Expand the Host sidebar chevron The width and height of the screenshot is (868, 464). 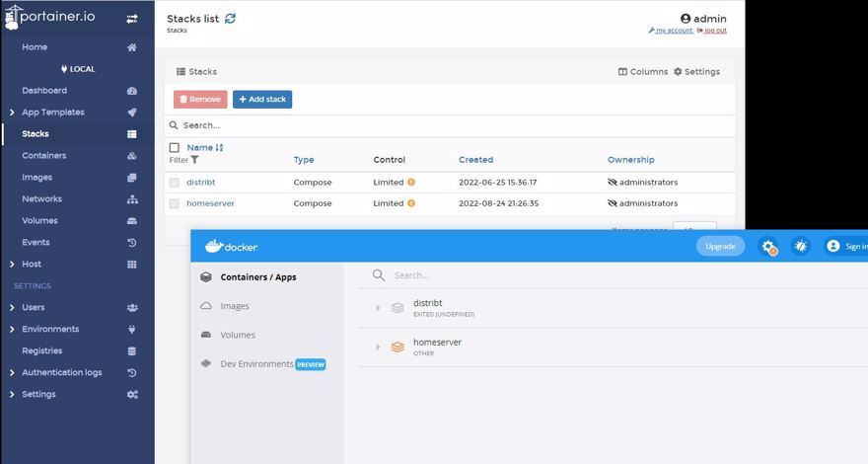click(x=12, y=265)
